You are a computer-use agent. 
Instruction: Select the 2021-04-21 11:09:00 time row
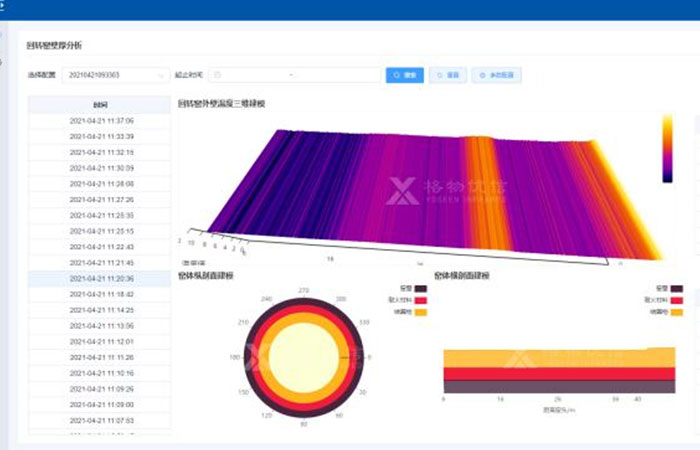coord(101,404)
